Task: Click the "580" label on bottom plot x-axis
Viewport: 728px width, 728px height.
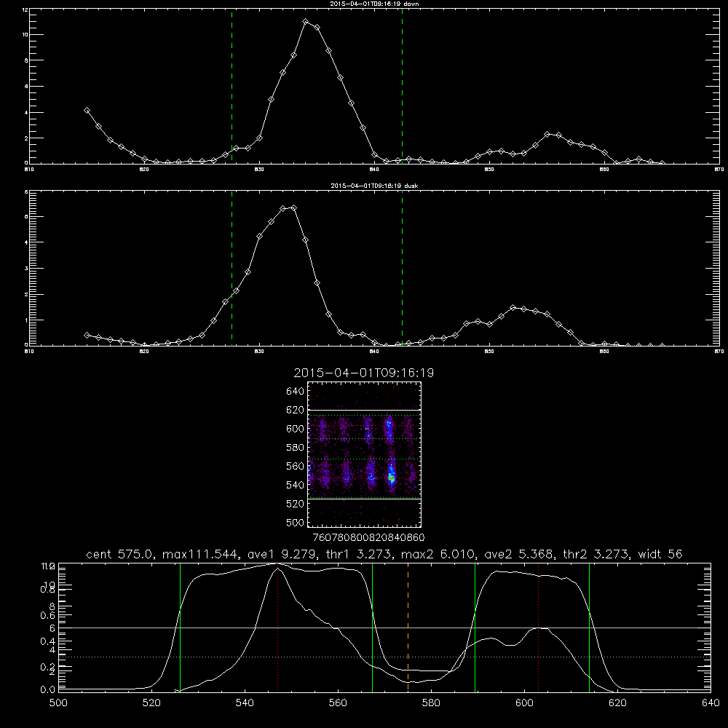Action: click(x=431, y=703)
